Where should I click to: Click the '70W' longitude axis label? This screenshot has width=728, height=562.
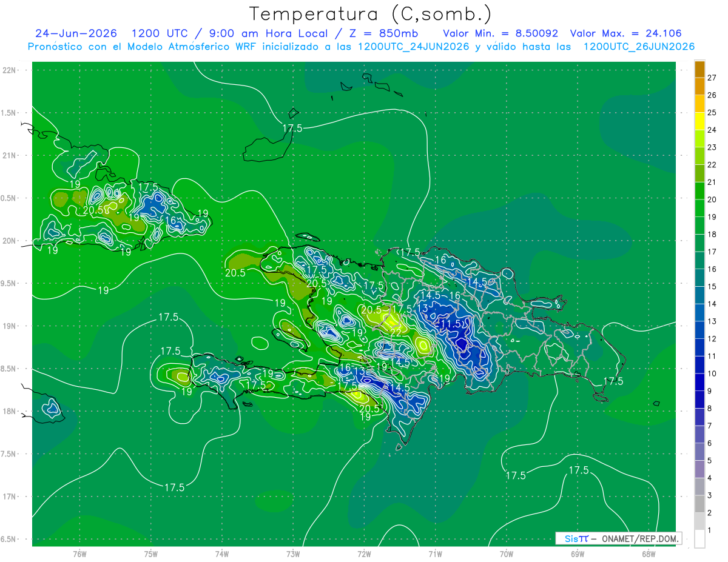506,554
